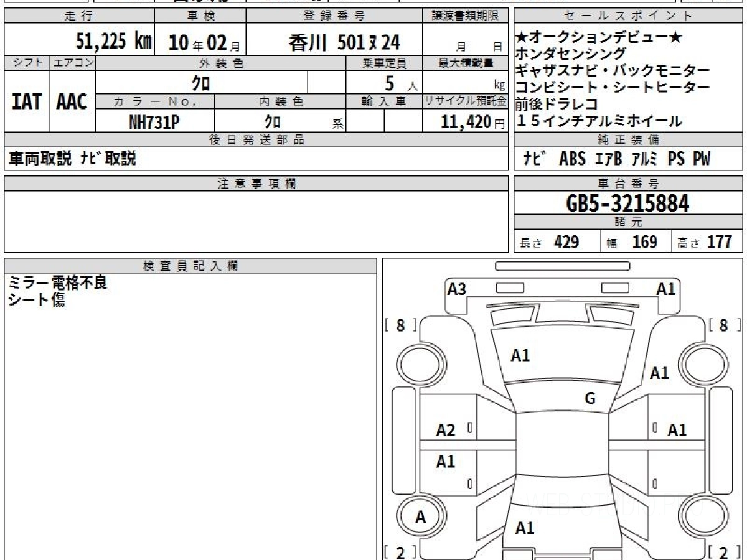Click the recycle deposit 11,420円
Image resolution: width=747 pixels, height=560 pixels.
pos(473,122)
